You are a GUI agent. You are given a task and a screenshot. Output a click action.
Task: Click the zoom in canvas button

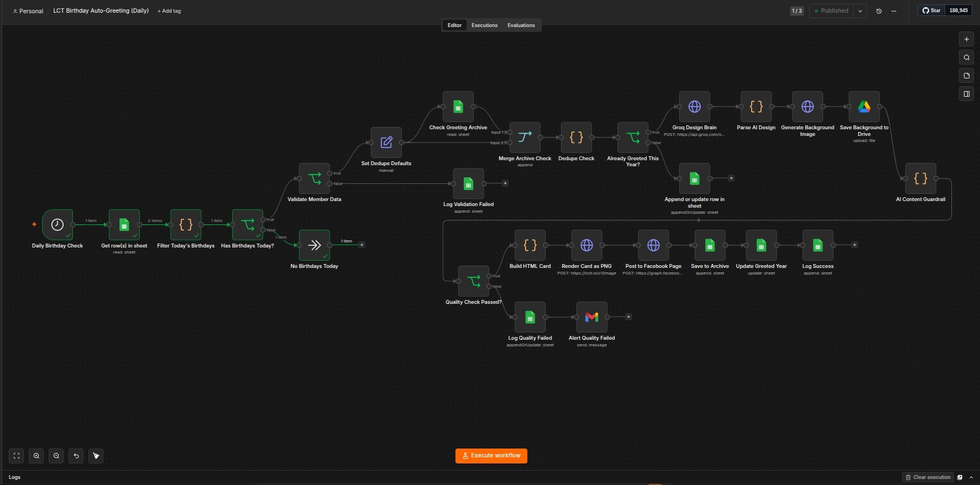[36, 456]
